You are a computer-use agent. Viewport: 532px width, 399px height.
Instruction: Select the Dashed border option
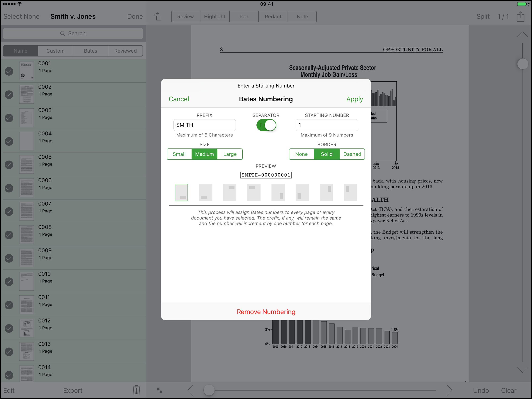coord(352,154)
